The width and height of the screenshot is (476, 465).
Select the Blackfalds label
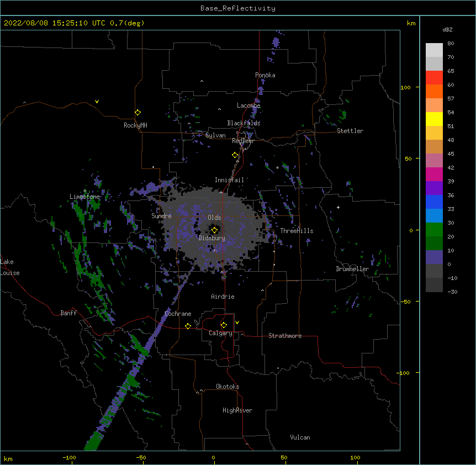[x=244, y=123]
